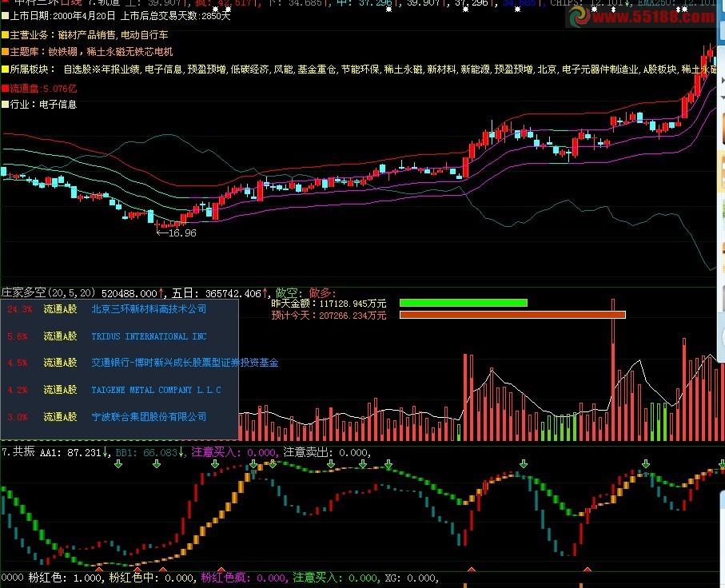The height and width of the screenshot is (588, 725).
Task: Open the A股板块 sector tag
Action: pos(659,70)
